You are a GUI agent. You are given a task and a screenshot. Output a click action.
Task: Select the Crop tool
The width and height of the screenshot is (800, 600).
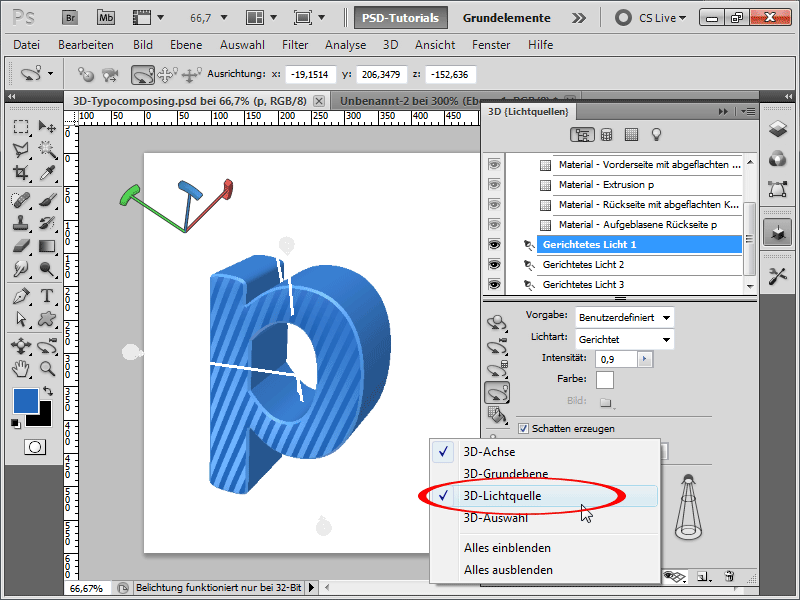pyautogui.click(x=21, y=173)
